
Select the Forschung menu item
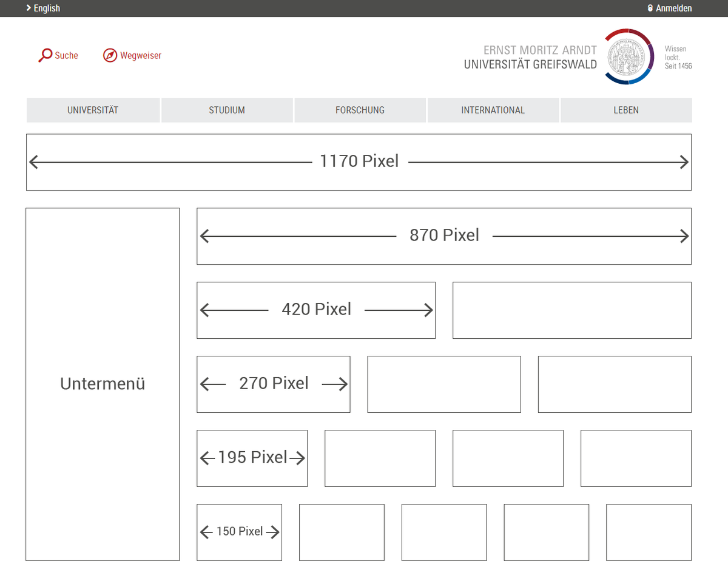click(360, 110)
